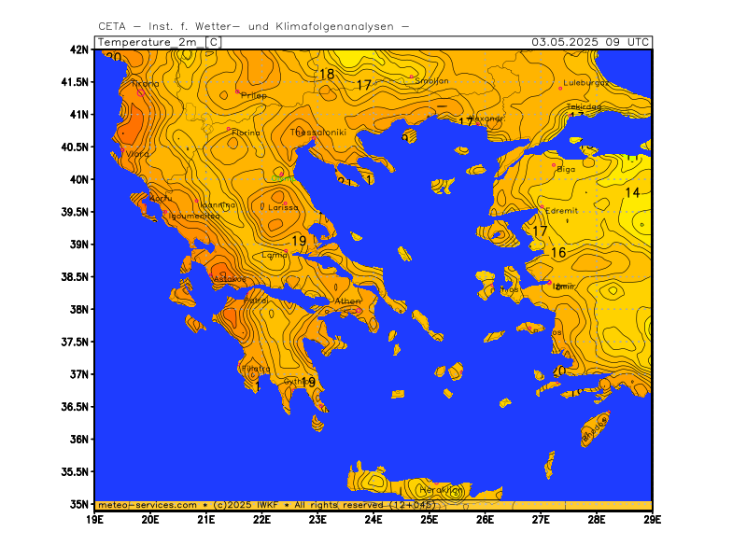The image size is (747, 560).
Task: Select the 20E longitude label
Action: click(x=150, y=520)
